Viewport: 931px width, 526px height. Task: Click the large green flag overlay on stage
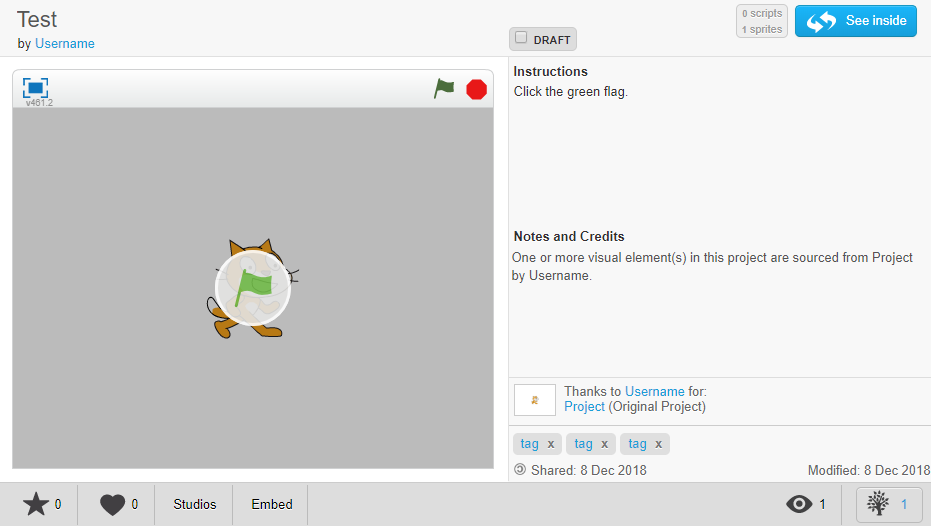click(x=253, y=288)
